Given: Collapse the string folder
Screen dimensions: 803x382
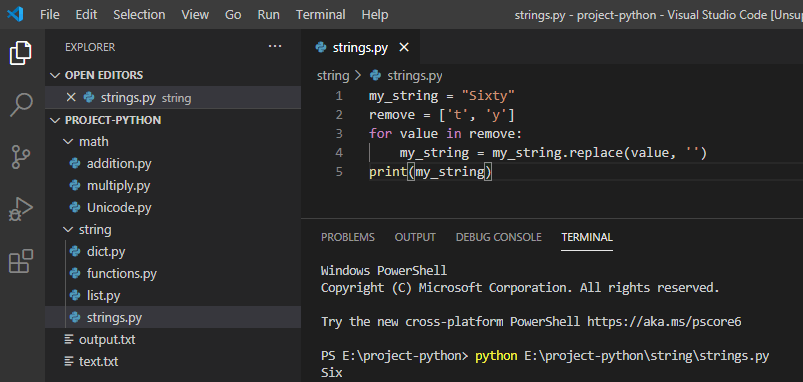Looking at the screenshot, I should point(68,230).
